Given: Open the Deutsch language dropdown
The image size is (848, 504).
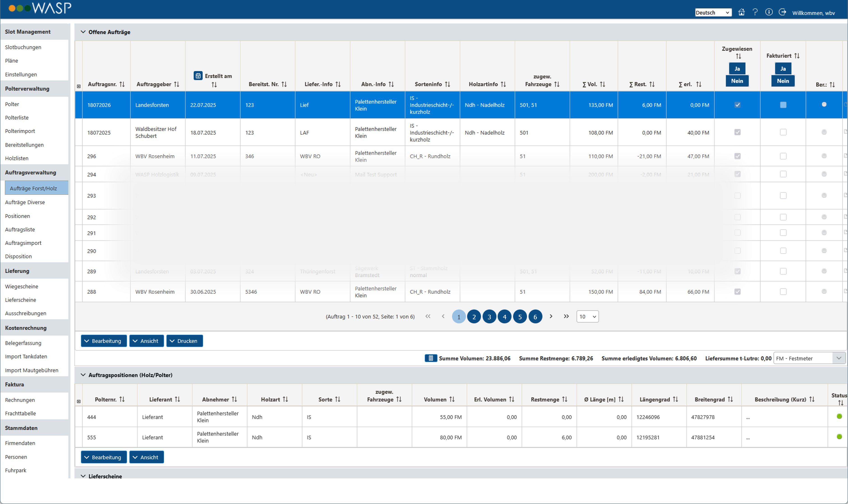Looking at the screenshot, I should pos(713,13).
